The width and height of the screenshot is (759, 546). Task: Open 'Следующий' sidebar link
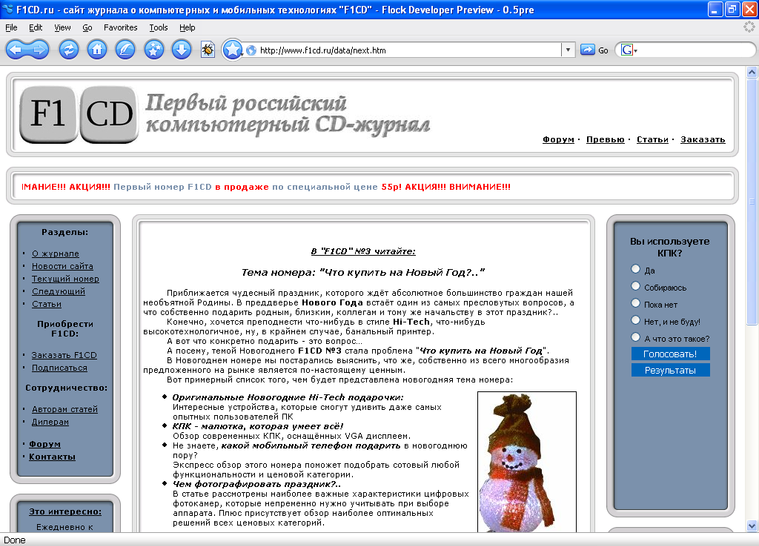[x=58, y=291]
